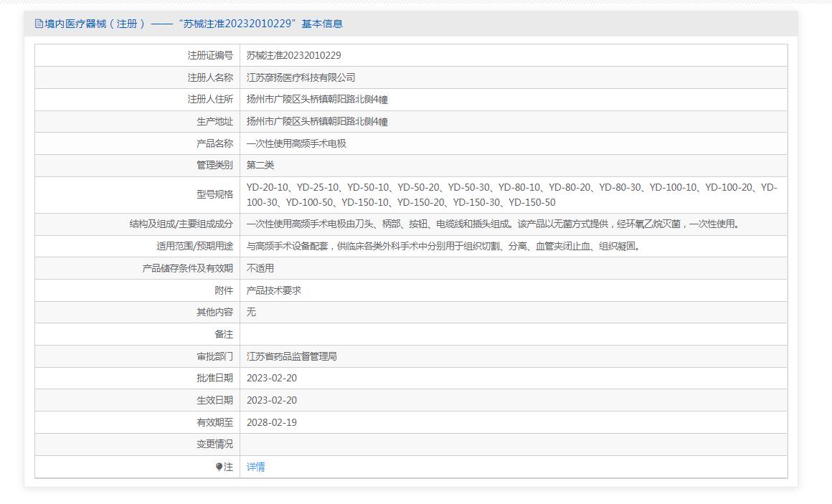Screen dimensions: 832x504
Task: Click the bulb icon beside 注 label
Action: (219, 467)
